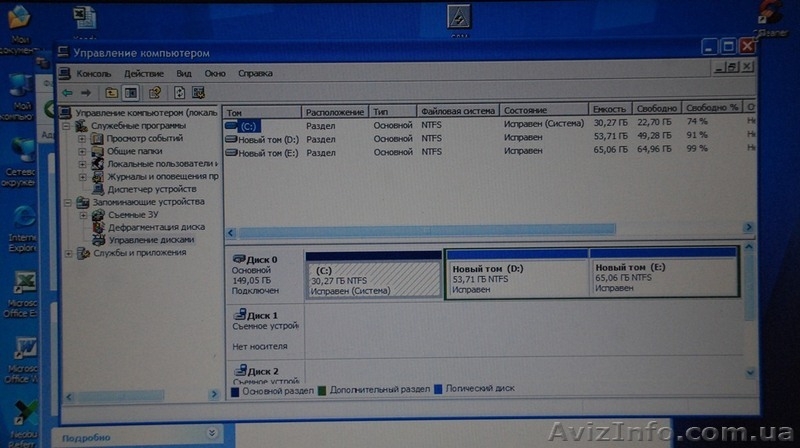Click the Дополнительный раздел legend swatch

point(321,390)
